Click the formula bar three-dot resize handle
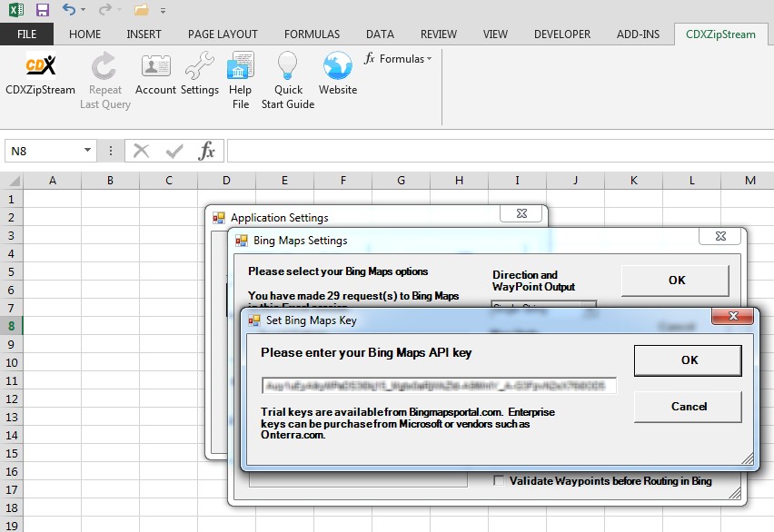This screenshot has height=532, width=774. click(111, 151)
